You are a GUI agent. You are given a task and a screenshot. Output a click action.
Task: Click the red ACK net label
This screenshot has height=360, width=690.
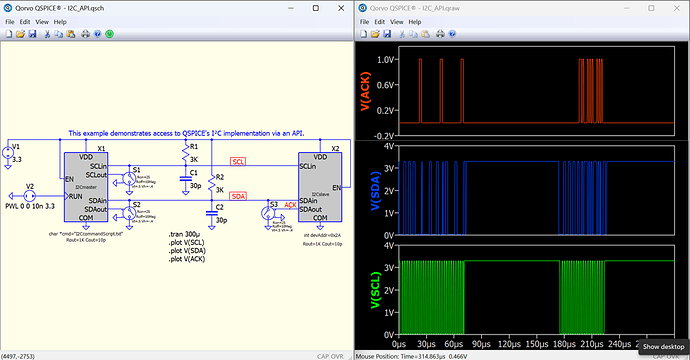click(x=290, y=205)
